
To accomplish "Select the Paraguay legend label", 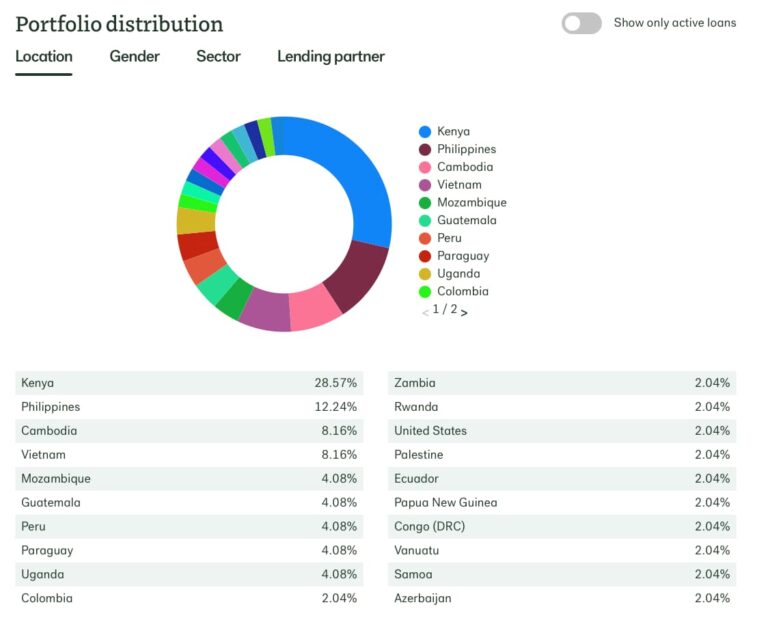I will tap(463, 256).
